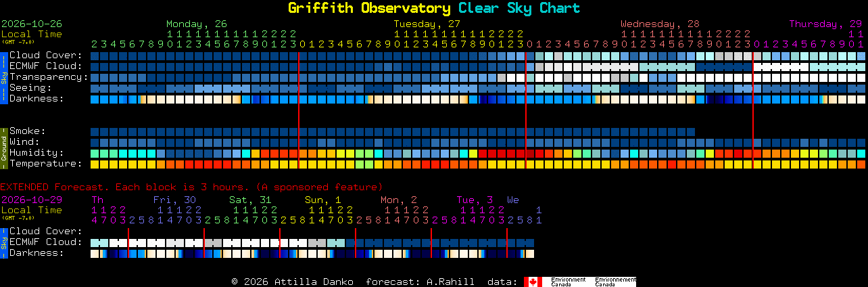868x287 pixels.
Task: Click the Humidity: row label
Action: tap(37, 153)
